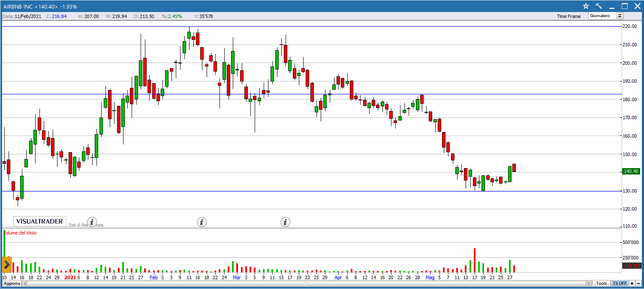Zoom in with the plus button

pyautogui.click(x=632, y=283)
